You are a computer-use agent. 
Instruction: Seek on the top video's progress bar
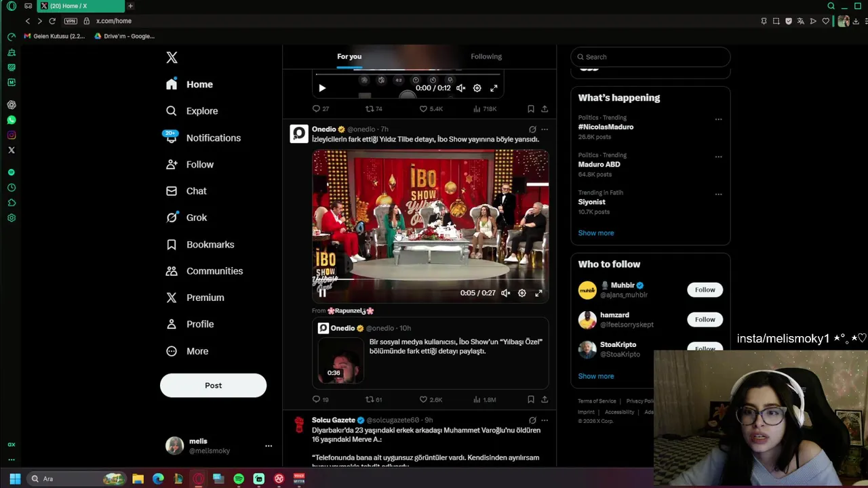coord(408,74)
